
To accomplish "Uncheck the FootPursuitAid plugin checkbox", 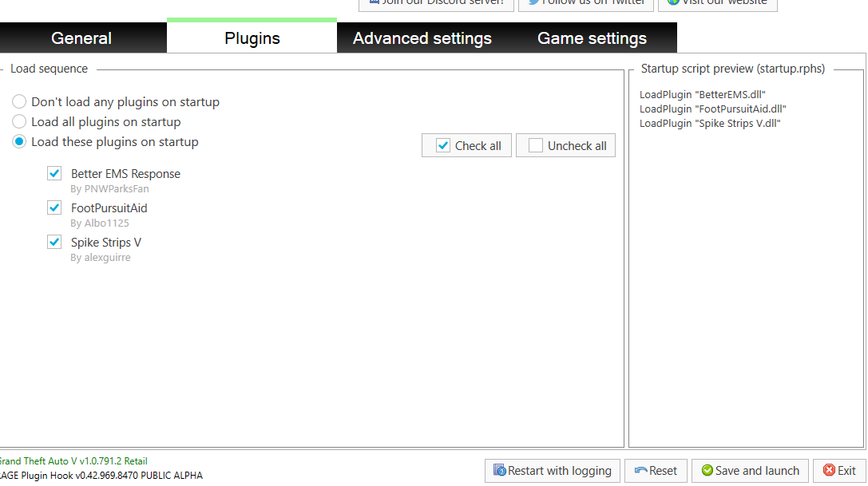I will pos(54,207).
